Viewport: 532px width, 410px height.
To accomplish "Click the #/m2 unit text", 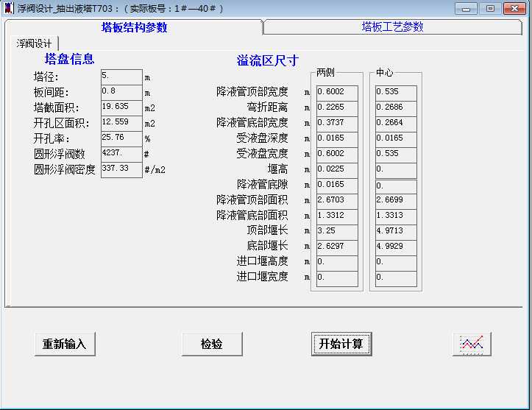I will pos(155,170).
